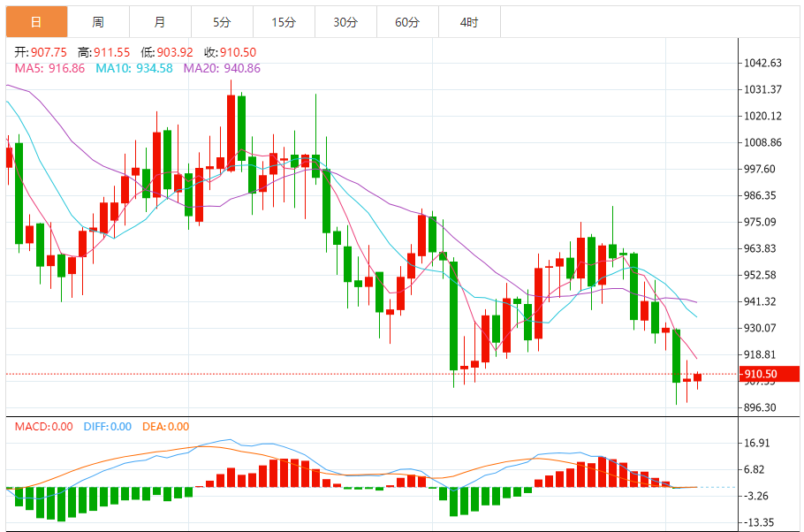Image resolution: width=804 pixels, height=532 pixels.
Task: Click the 16.91 MACD axis label
Action: coord(757,444)
